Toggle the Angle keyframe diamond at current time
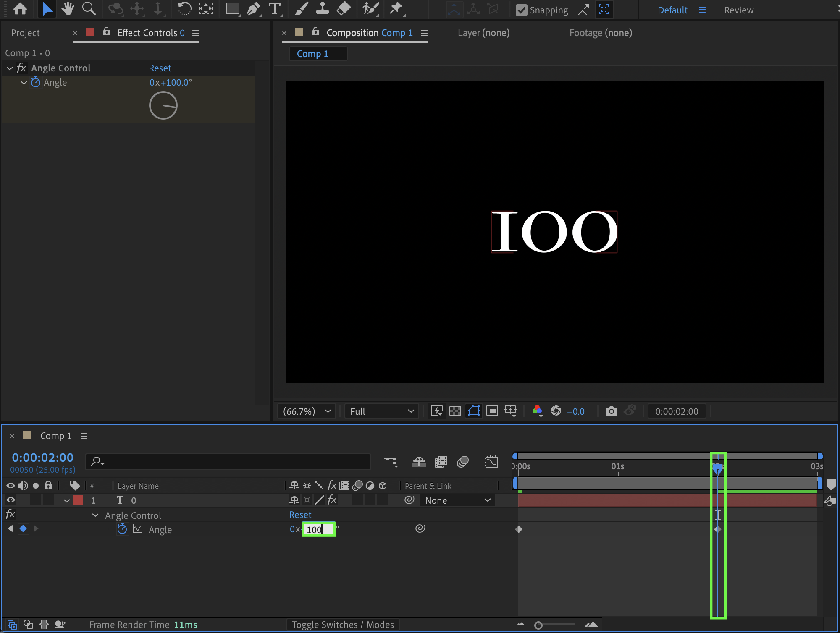The height and width of the screenshot is (633, 840). (x=23, y=529)
